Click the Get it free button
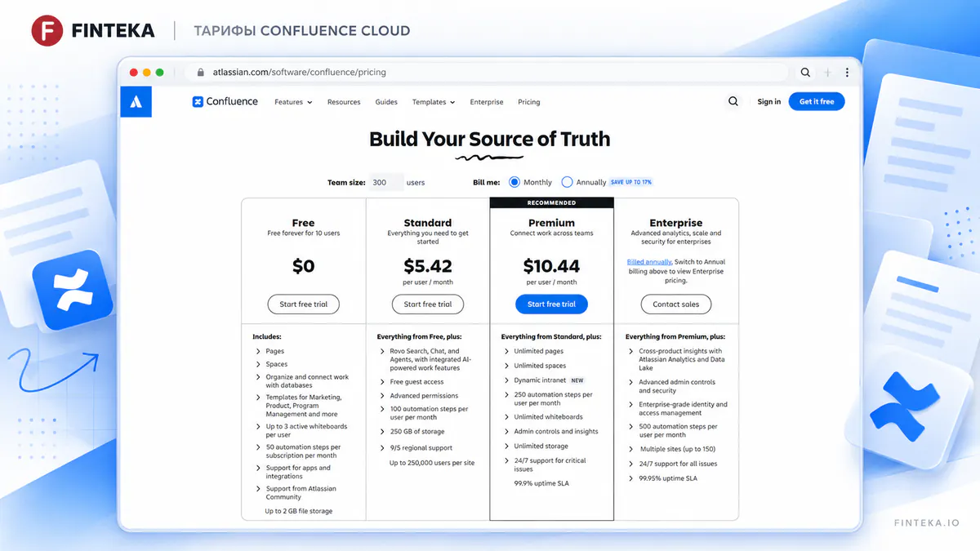Screen dimensions: 980x551 point(817,102)
